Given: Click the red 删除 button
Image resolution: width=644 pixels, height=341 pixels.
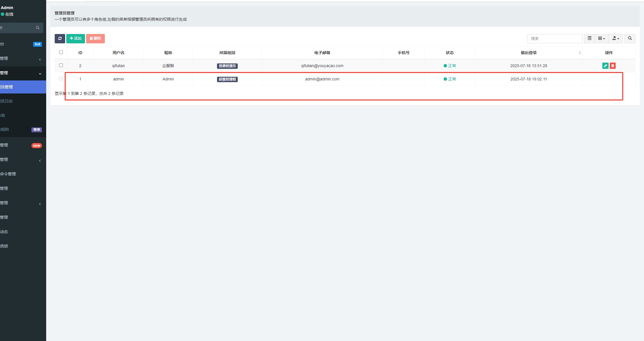Looking at the screenshot, I should pos(95,39).
